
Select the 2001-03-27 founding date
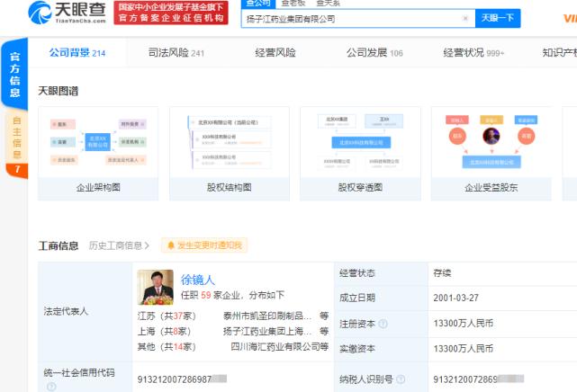tap(456, 298)
